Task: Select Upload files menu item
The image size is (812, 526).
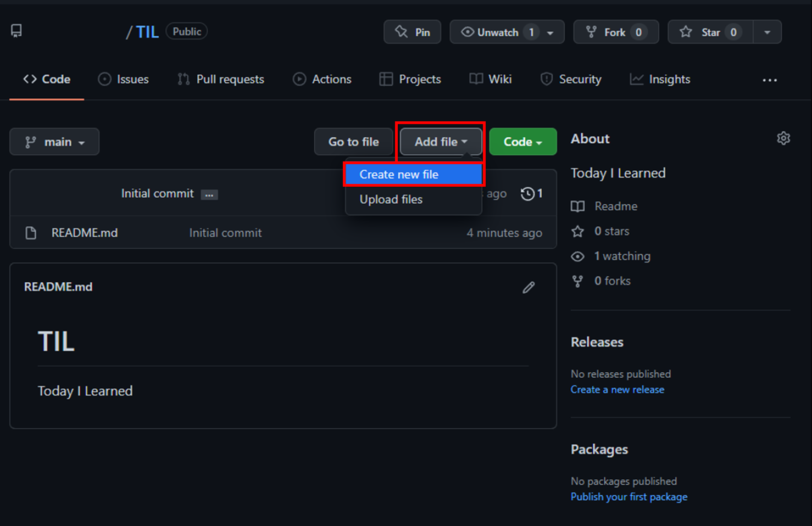Action: pyautogui.click(x=414, y=199)
